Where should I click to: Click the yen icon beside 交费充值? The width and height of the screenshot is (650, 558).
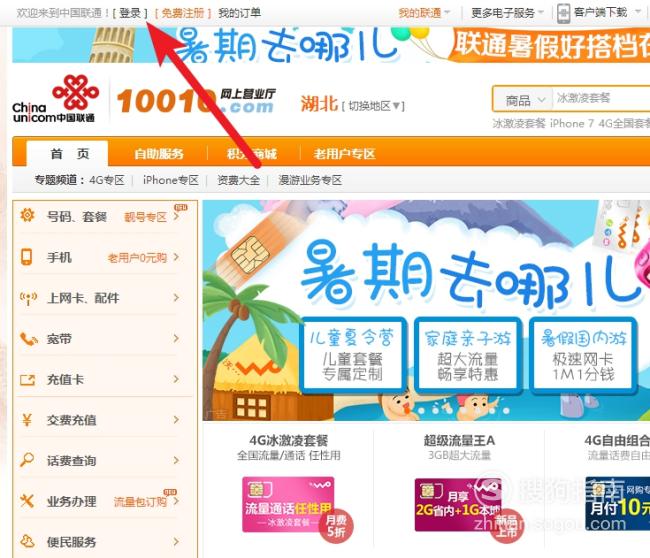pos(27,420)
